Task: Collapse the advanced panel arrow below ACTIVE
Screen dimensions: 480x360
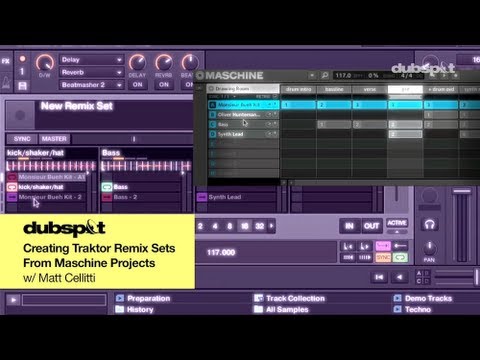Action: tap(397, 232)
